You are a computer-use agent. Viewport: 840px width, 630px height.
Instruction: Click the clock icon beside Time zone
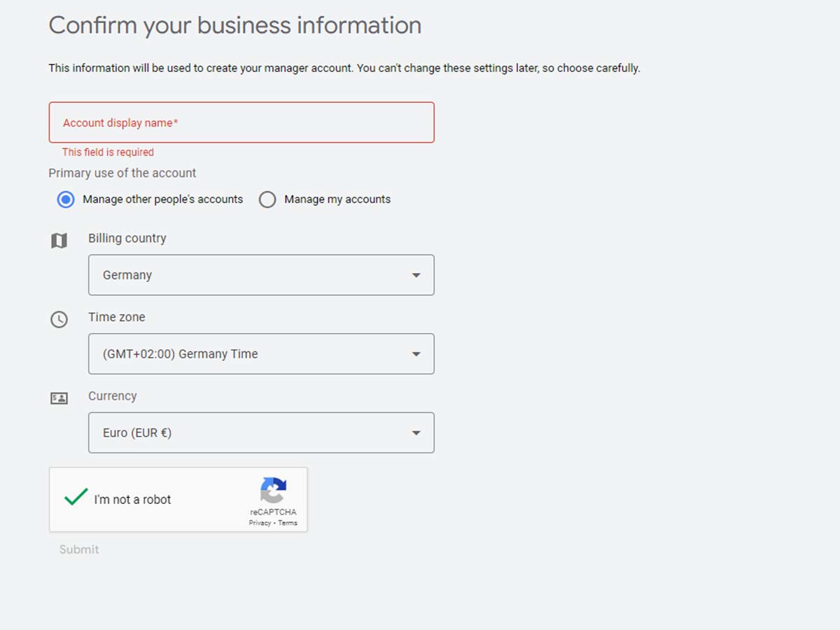(x=59, y=319)
